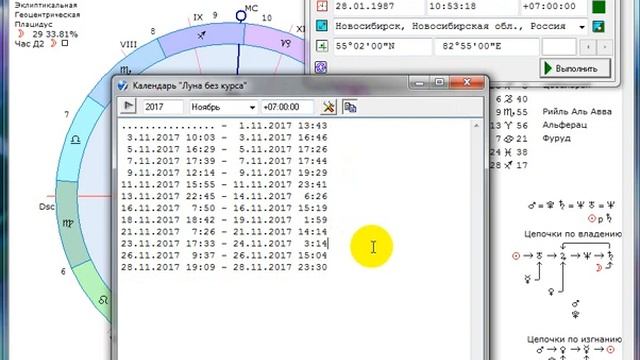Click the row starting 26.11.2017 9:37

[x=224, y=256]
